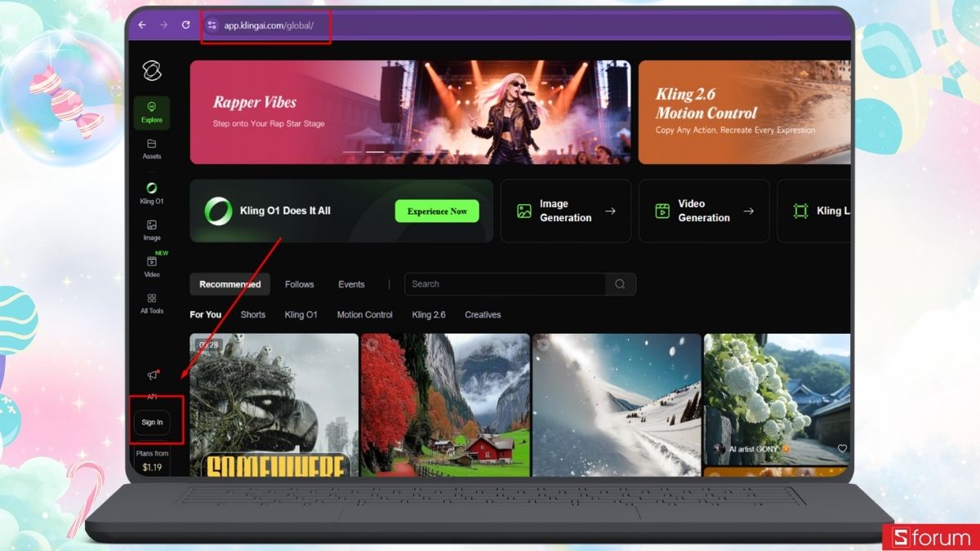Open the Image Generation card

click(566, 211)
